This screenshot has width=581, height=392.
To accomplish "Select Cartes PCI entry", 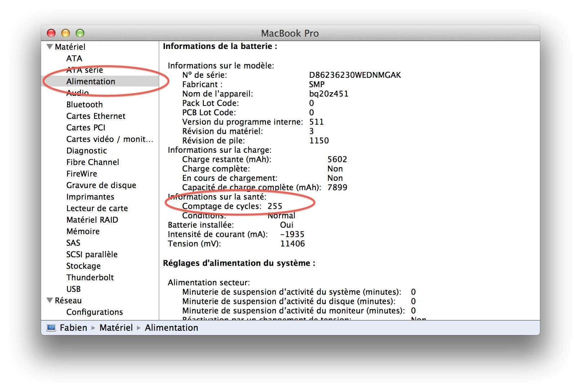I will click(x=86, y=128).
